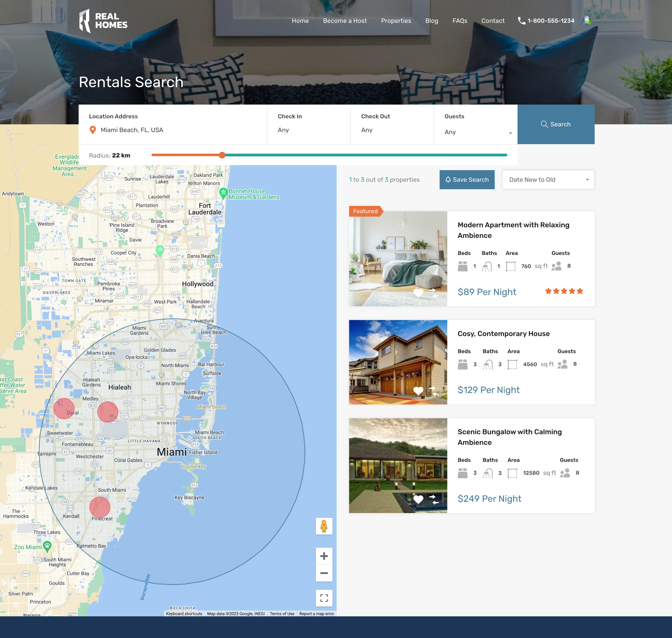Toggle fullscreen map view
The image size is (672, 638).
tap(324, 598)
